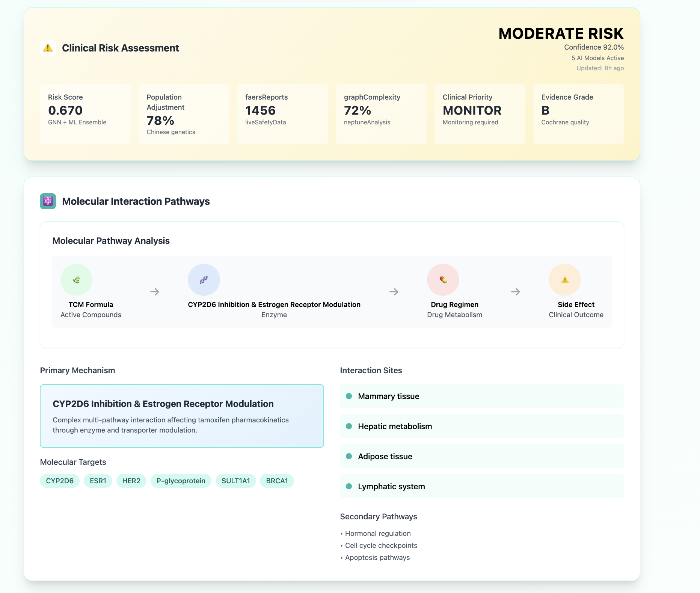Click the graphComplexity value 72%
The image size is (700, 593).
[358, 110]
